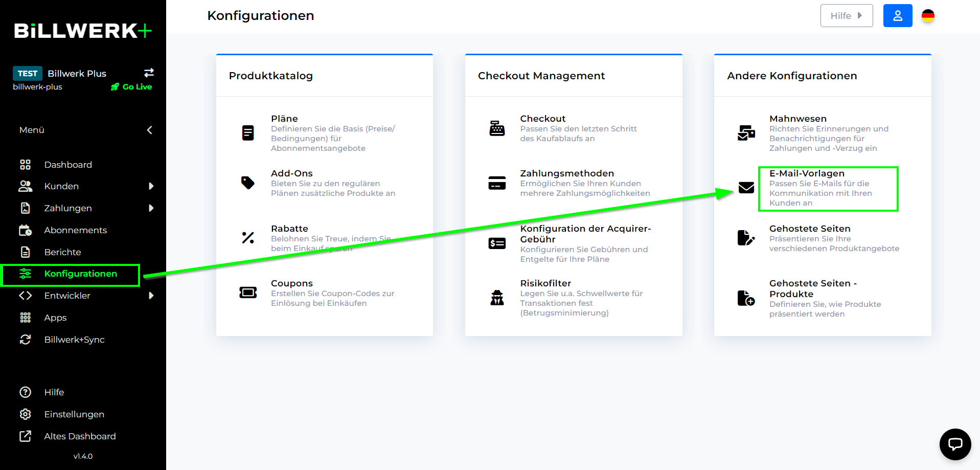Click the Rabatte percent icon

click(248, 238)
